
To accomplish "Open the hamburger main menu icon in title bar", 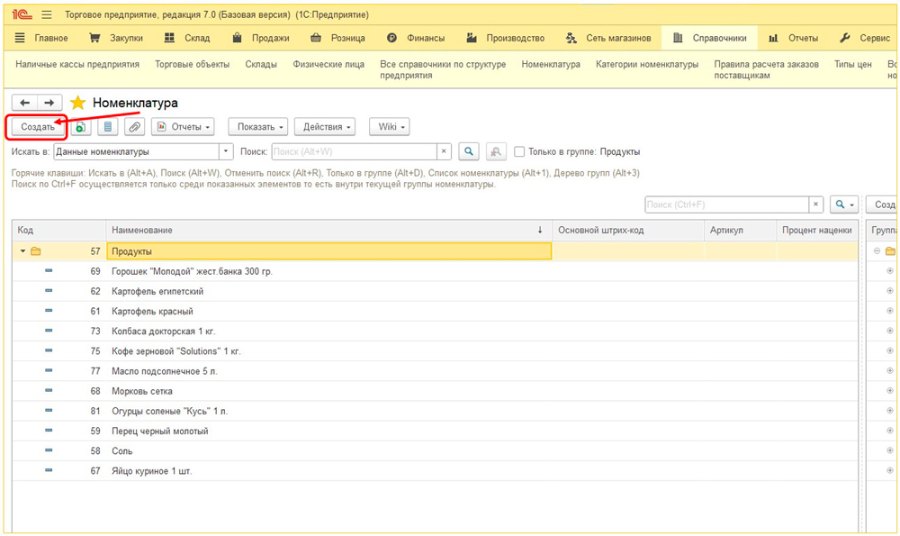I will [x=47, y=14].
